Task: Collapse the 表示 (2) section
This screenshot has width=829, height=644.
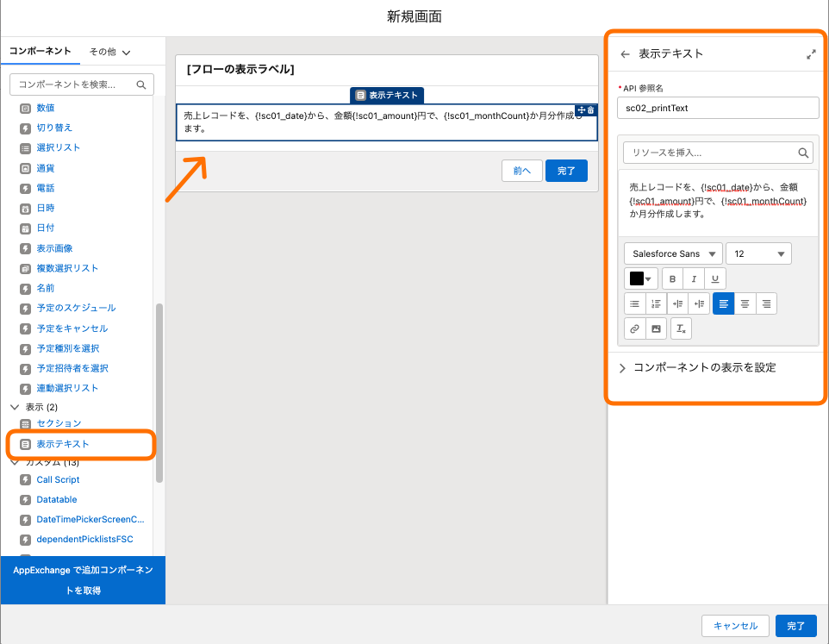Action: (15, 407)
